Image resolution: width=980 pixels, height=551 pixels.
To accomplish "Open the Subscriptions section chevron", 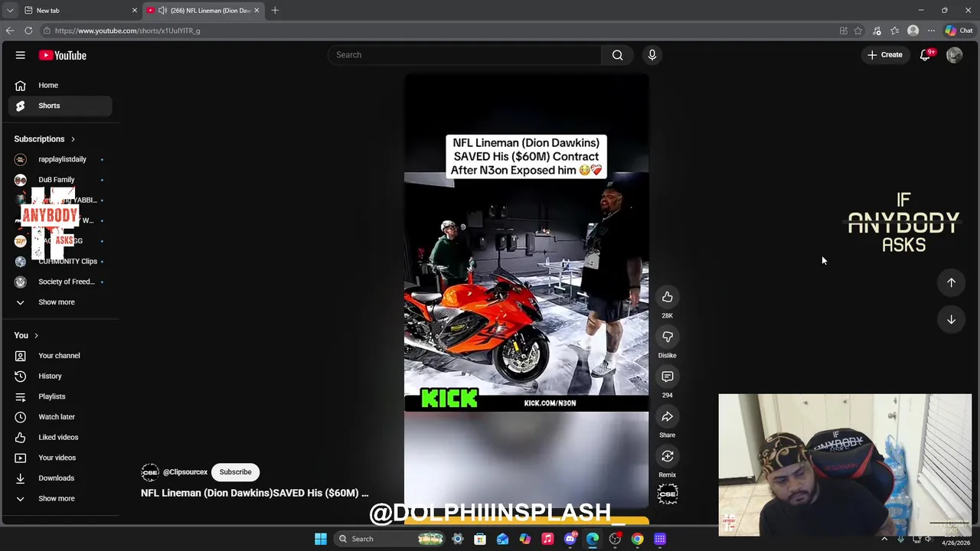I will pos(73,139).
